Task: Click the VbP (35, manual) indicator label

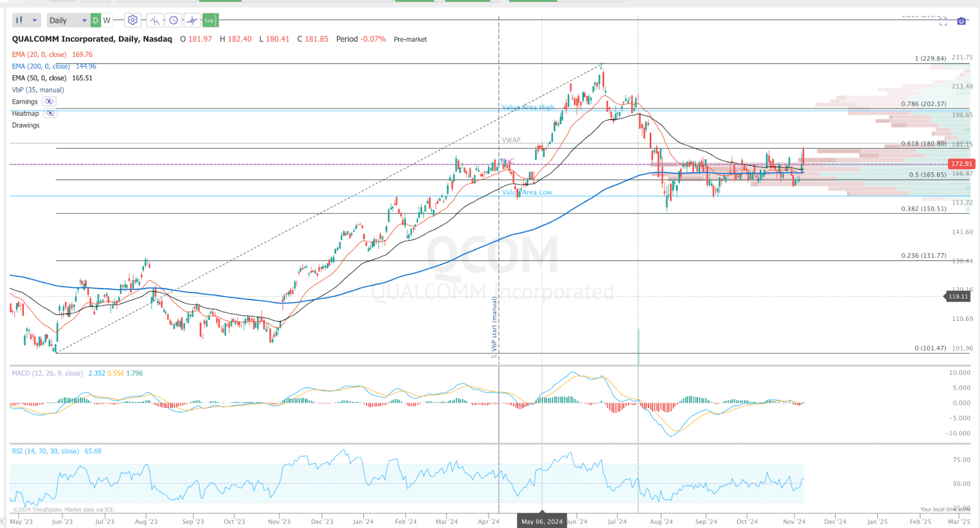Action: [x=38, y=90]
